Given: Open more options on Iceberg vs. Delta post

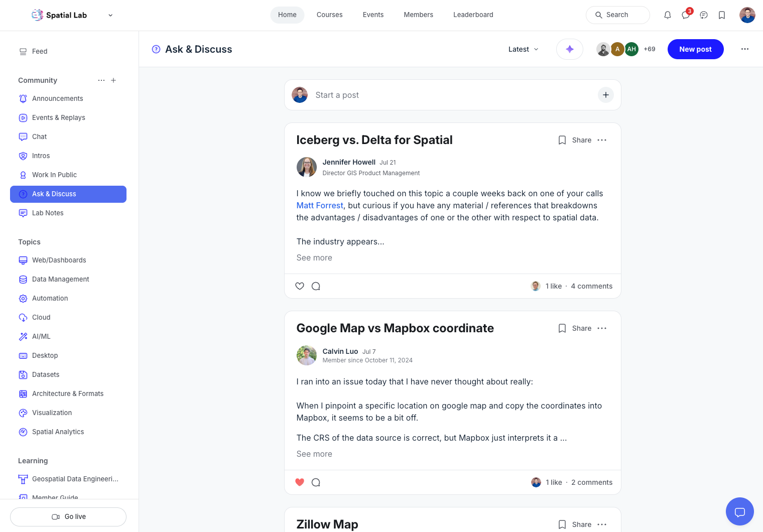Looking at the screenshot, I should [x=602, y=140].
